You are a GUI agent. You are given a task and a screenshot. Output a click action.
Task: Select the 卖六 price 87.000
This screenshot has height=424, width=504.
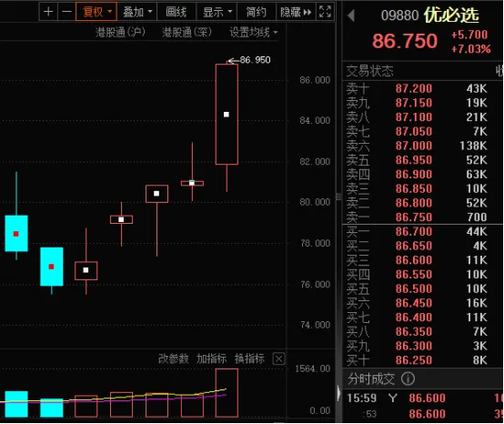click(414, 146)
